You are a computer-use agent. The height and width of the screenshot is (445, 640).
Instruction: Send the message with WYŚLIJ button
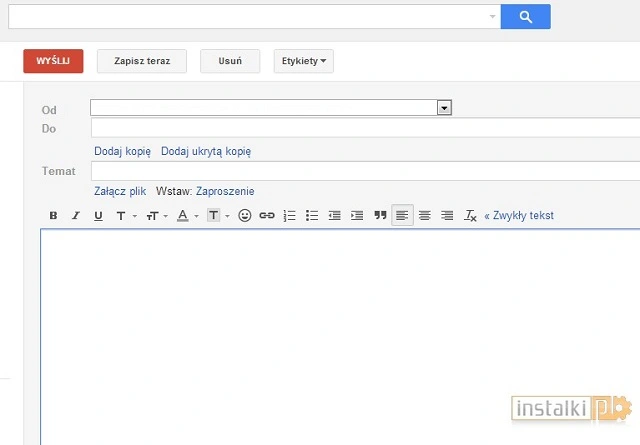53,61
